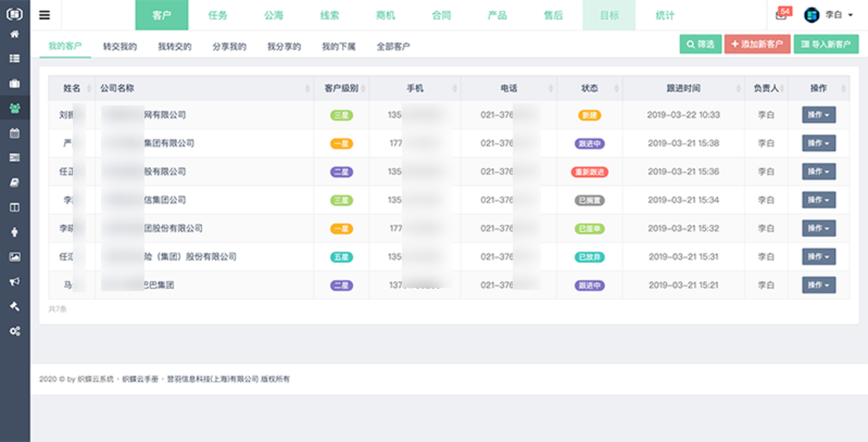
Task: Select the green customers group sidebar icon
Action: [x=15, y=108]
